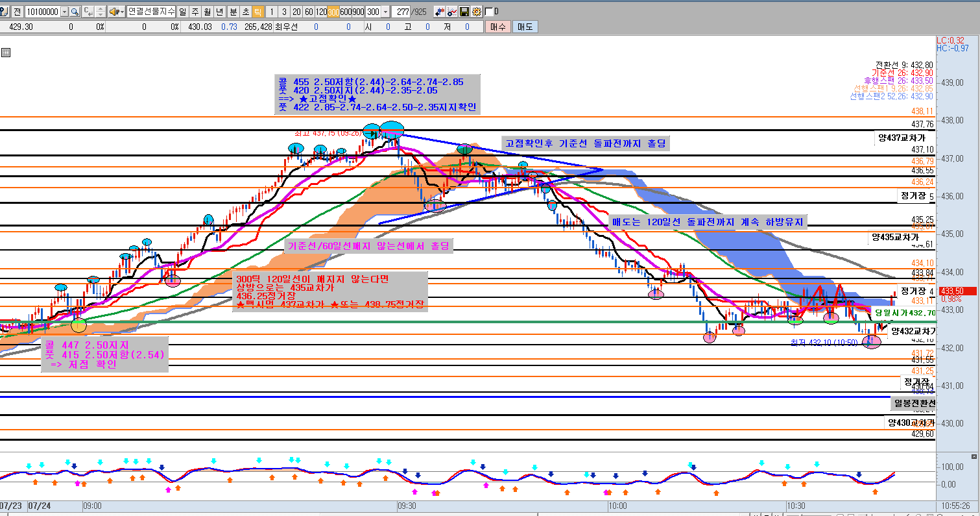
Task: Switch to the 20 tick interval
Action: tap(296, 12)
